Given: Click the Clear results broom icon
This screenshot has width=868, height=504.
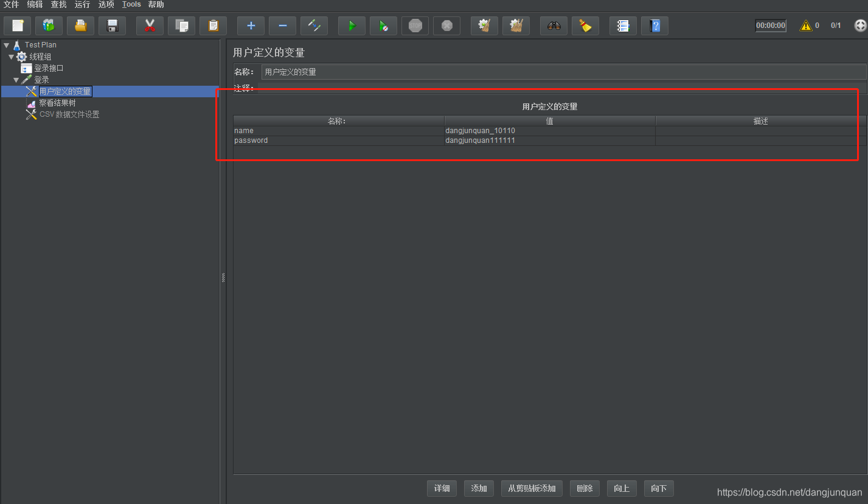Looking at the screenshot, I should (x=485, y=26).
